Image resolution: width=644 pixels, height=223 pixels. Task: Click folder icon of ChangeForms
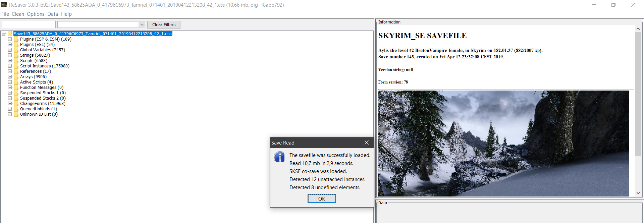[x=16, y=103]
